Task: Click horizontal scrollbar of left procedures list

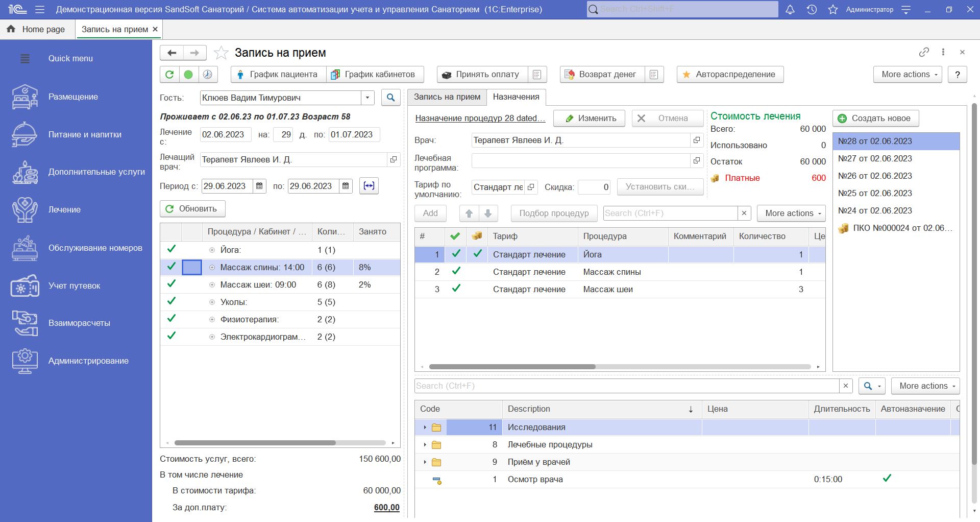Action: [255, 443]
